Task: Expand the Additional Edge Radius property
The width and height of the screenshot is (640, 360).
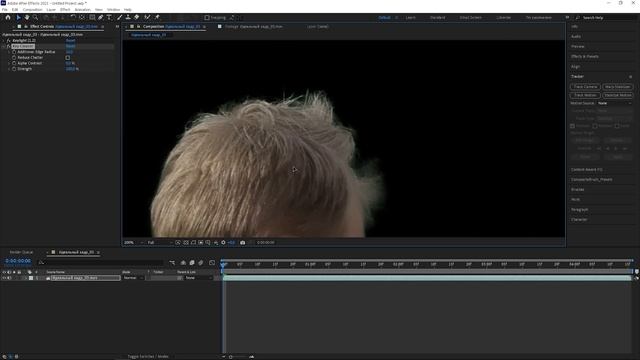Action: click(9, 52)
